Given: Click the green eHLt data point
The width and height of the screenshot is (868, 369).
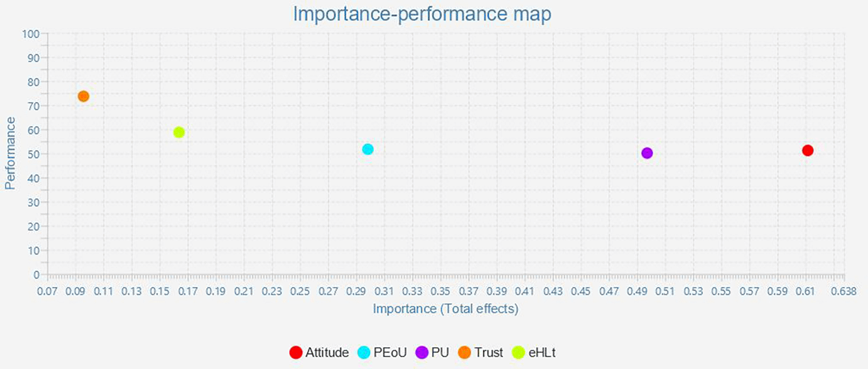Looking at the screenshot, I should click(179, 133).
